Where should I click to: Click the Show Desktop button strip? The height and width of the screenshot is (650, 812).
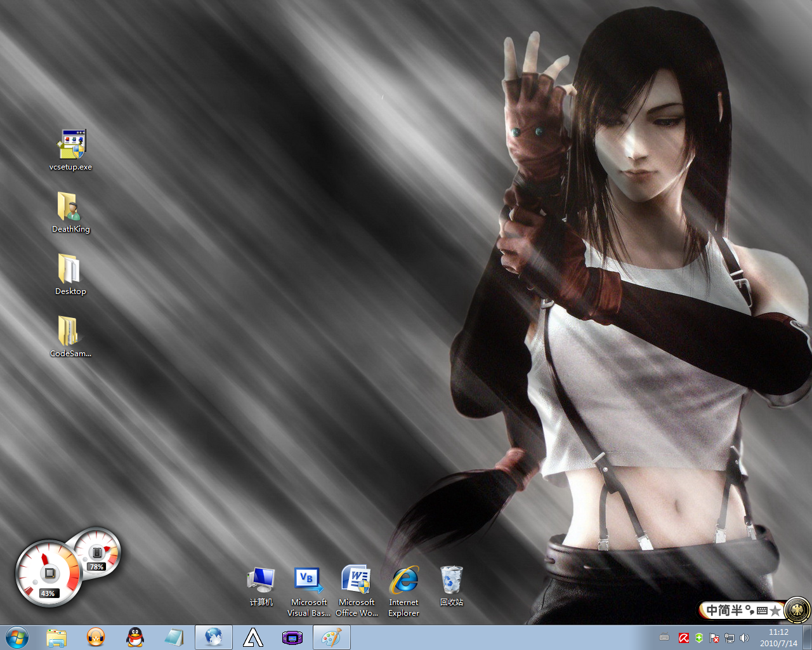coord(807,637)
